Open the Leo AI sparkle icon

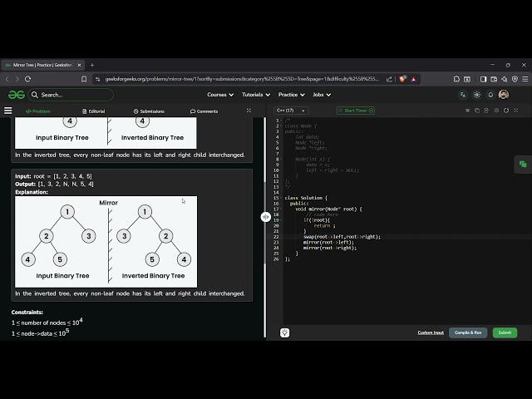(x=505, y=79)
